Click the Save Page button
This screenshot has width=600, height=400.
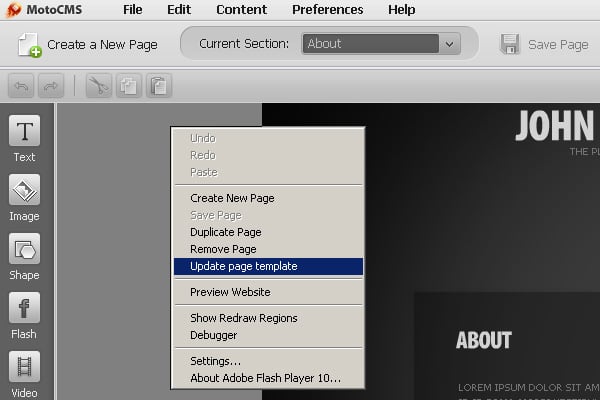(545, 45)
